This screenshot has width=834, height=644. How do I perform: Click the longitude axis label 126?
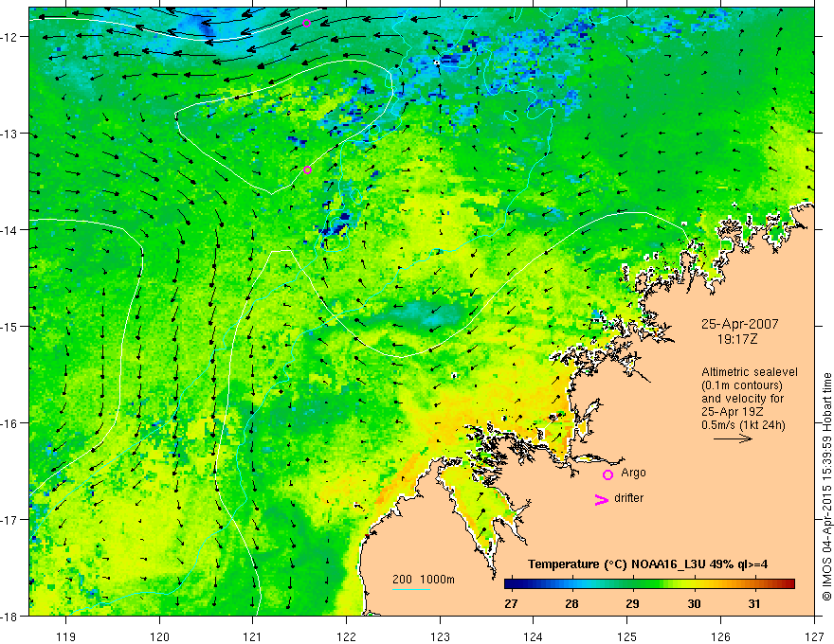point(720,636)
